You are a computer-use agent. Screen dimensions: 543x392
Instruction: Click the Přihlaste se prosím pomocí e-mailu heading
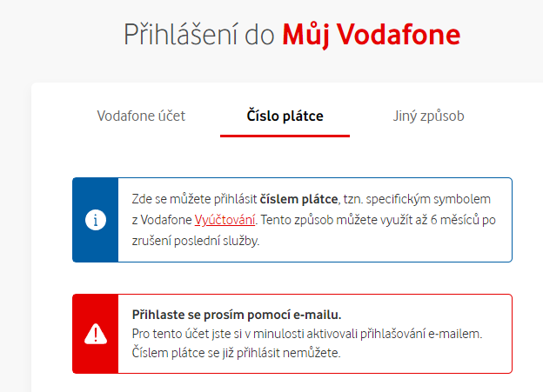click(237, 315)
